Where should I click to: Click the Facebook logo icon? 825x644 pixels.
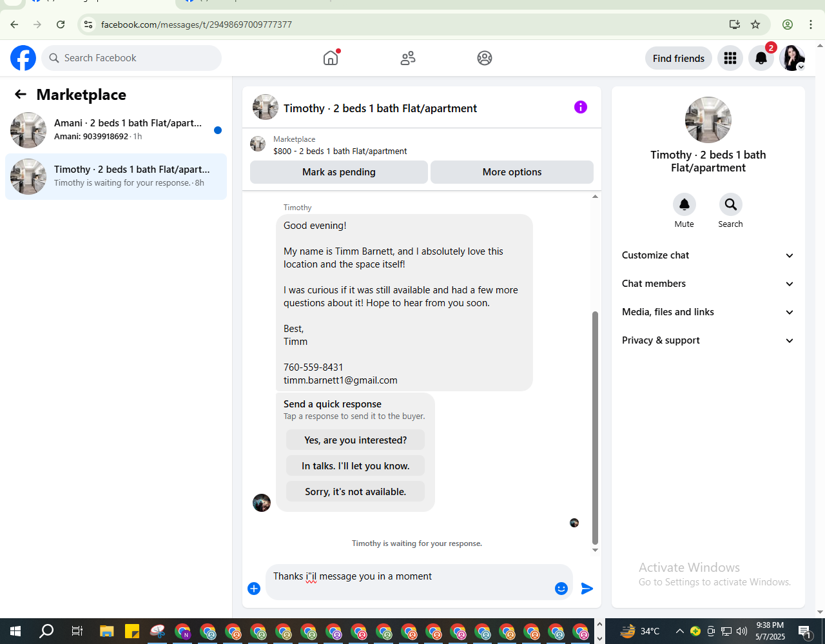point(23,58)
